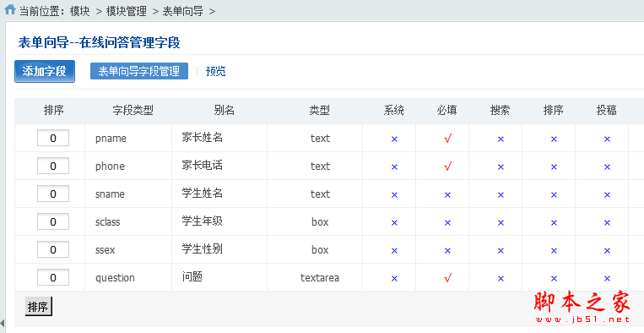Toggle sort cross for ssex row
644x333 pixels.
coord(554,251)
